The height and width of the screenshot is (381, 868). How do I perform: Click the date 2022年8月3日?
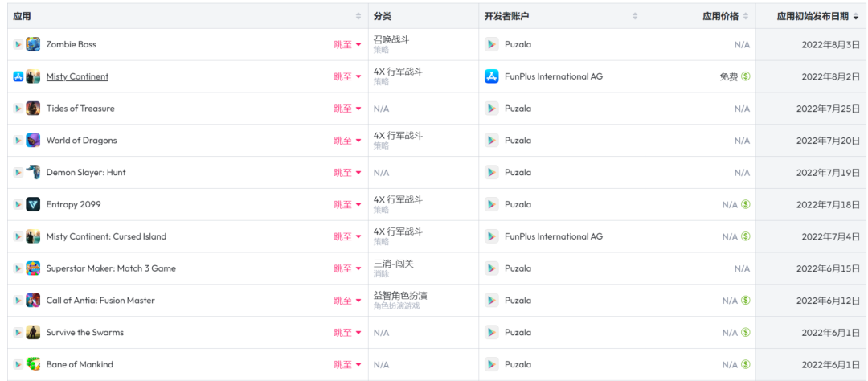831,44
